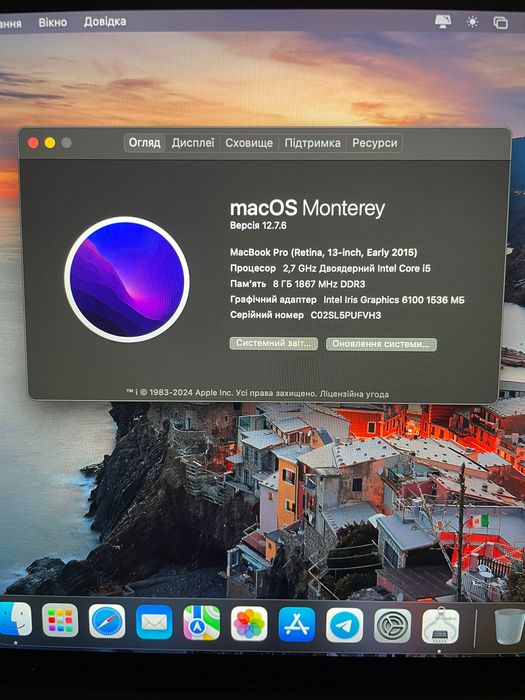
Task: Open System Information chip icon in dock
Action: [440, 626]
